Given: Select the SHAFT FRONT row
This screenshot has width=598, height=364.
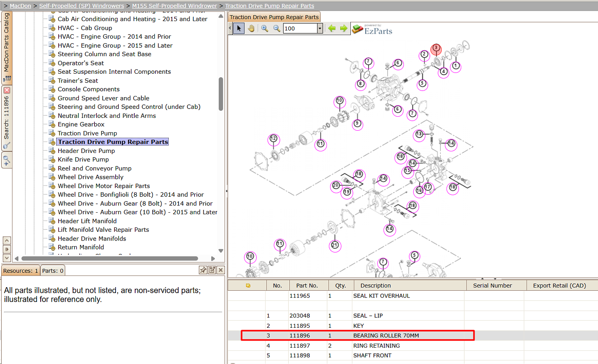Looking at the screenshot, I should coord(413,356).
